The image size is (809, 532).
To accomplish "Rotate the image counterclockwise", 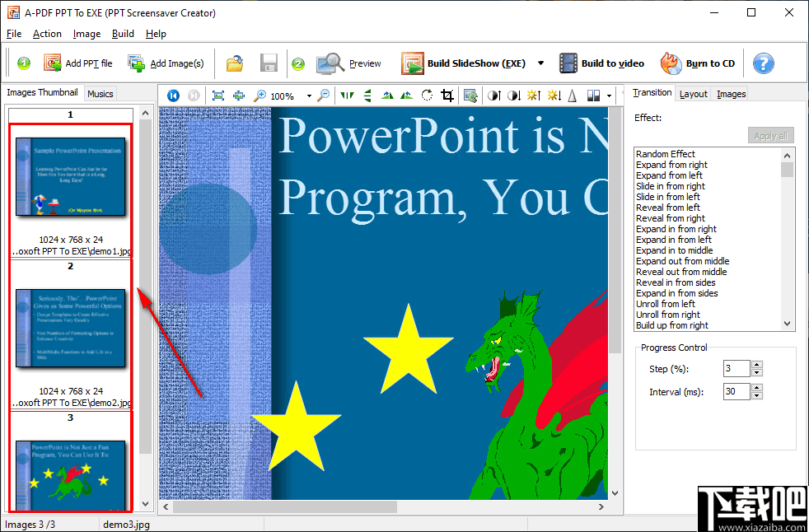I will [x=387, y=96].
